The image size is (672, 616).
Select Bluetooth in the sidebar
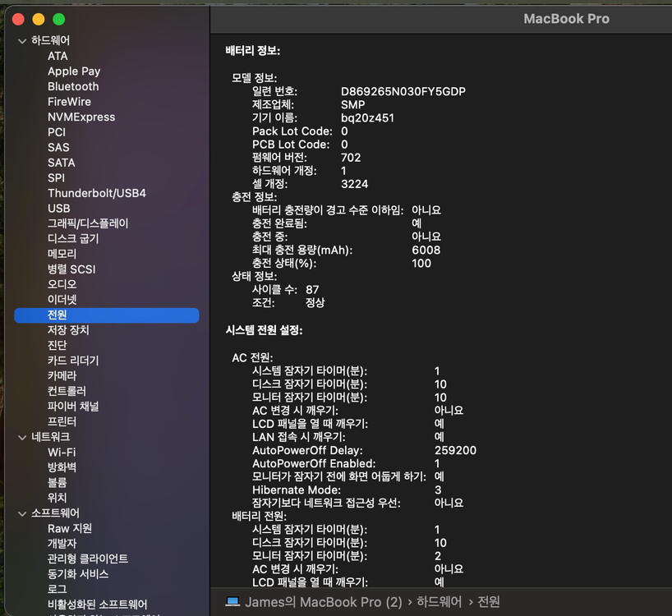73,86
